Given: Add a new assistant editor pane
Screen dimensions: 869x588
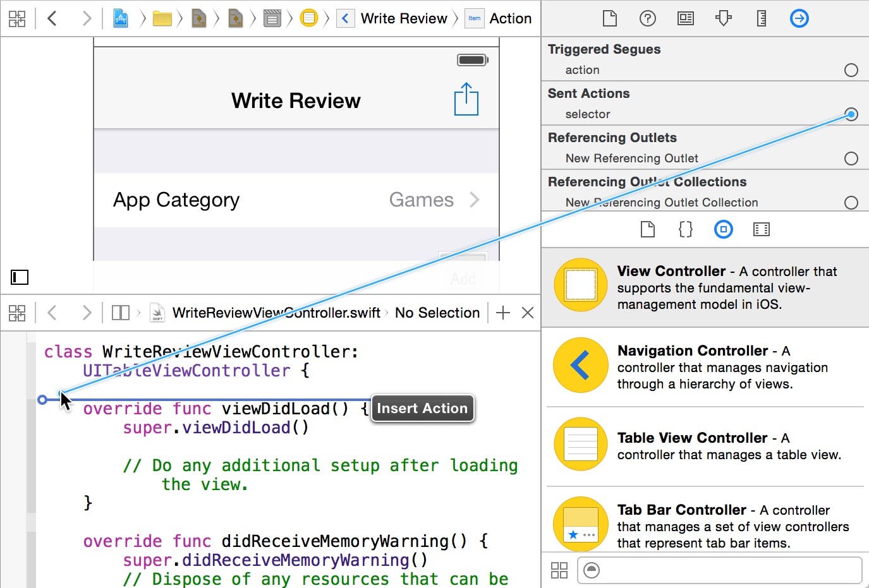Looking at the screenshot, I should (503, 313).
